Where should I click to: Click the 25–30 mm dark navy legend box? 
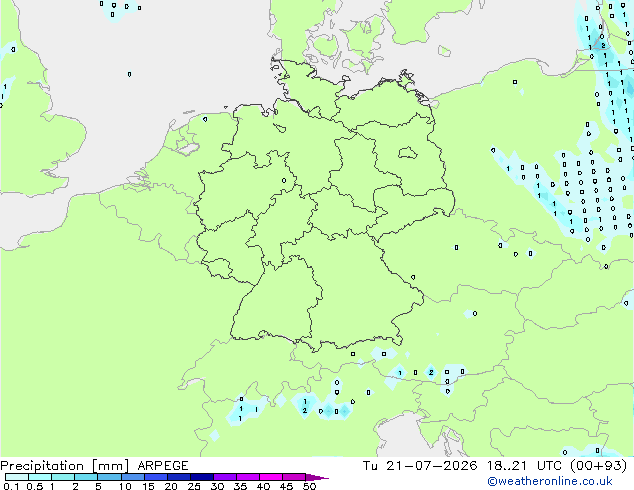click(x=201, y=477)
